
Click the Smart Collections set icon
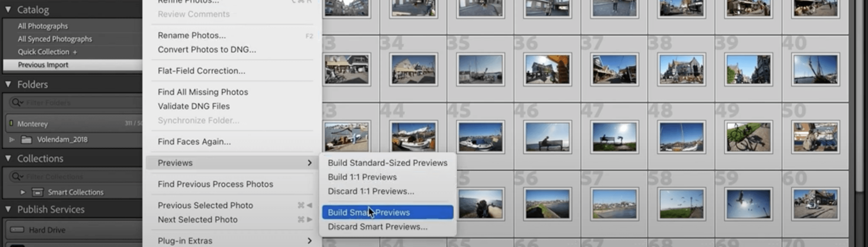pos(37,192)
